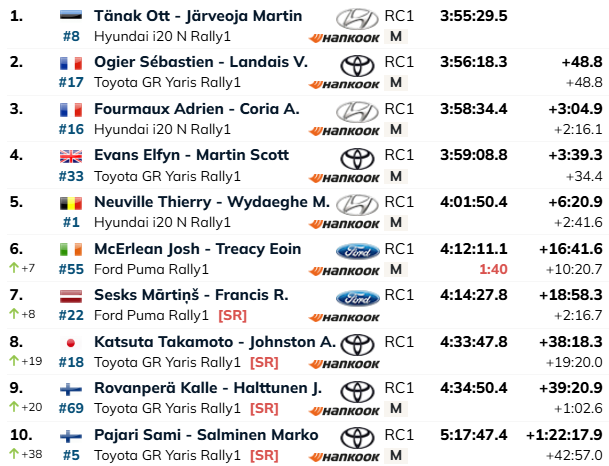
Task: Click the Latvian flag beside Sesks Mārtiņš
Action: tap(71, 296)
